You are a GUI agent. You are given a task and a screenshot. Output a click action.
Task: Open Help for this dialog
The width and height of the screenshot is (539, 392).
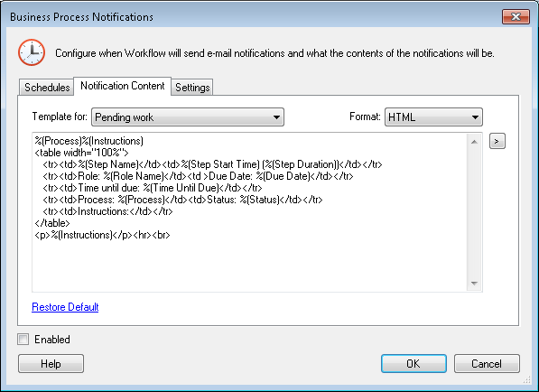(51, 363)
